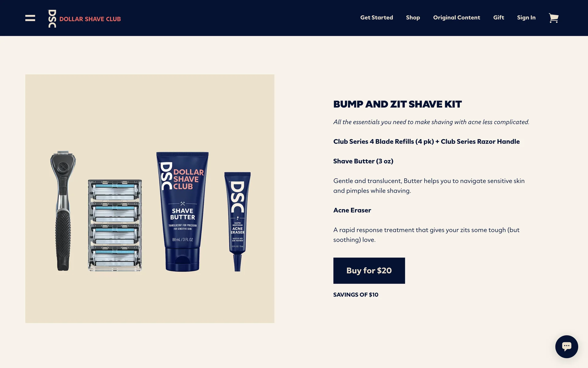
Task: Open the Shop menu item
Action: (x=413, y=17)
